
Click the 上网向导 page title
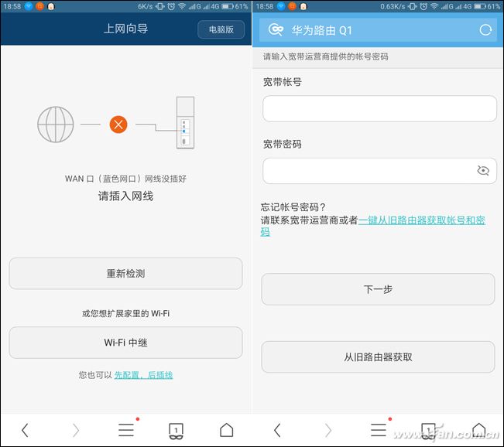coord(125,29)
